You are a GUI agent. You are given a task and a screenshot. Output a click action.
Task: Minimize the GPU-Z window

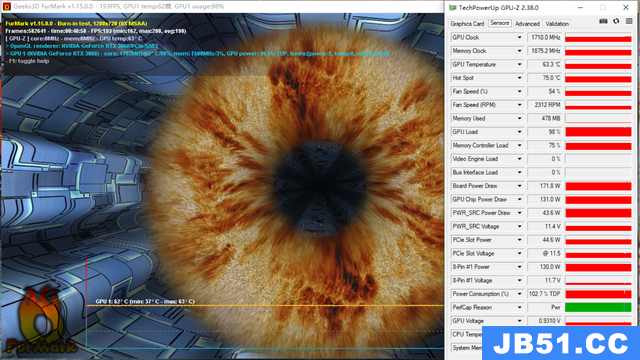click(x=580, y=7)
